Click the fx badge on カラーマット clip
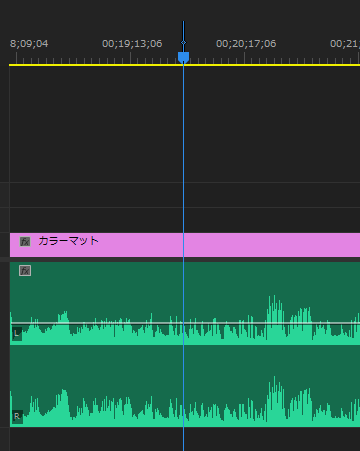The width and height of the screenshot is (360, 451). (25, 241)
